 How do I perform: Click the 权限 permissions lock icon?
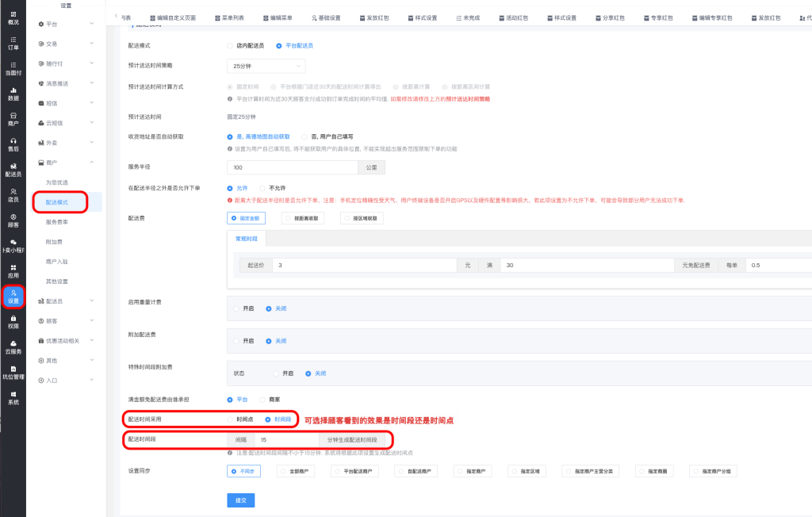coord(13,321)
